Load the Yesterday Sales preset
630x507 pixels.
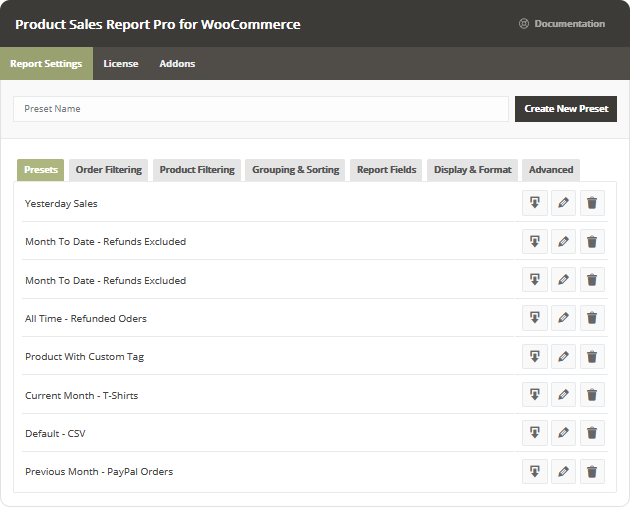click(x=535, y=203)
